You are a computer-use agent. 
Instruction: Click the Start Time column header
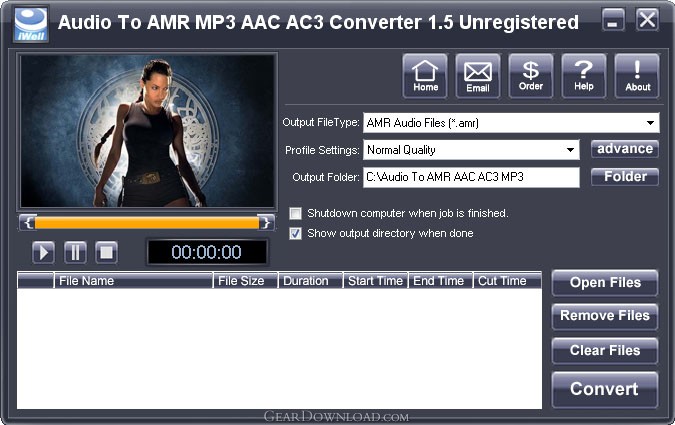[375, 281]
